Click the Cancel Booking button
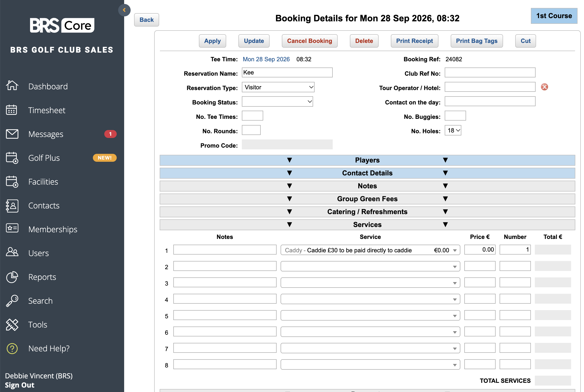The image size is (584, 392). pos(309,41)
